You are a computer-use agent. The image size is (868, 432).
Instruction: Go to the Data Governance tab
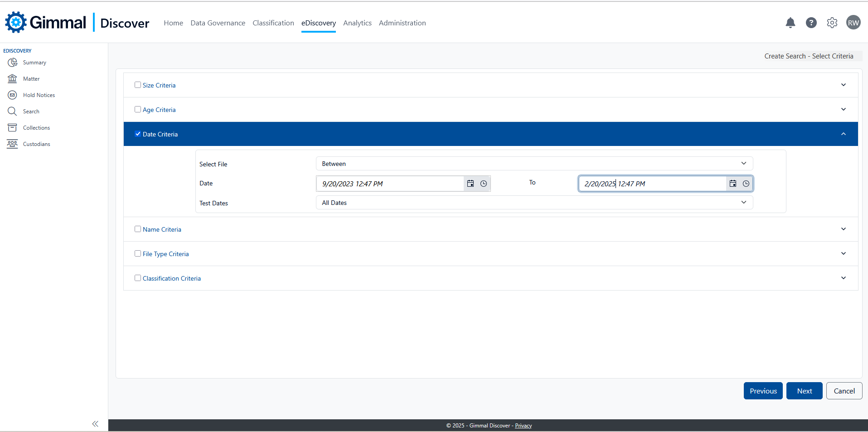click(x=218, y=23)
